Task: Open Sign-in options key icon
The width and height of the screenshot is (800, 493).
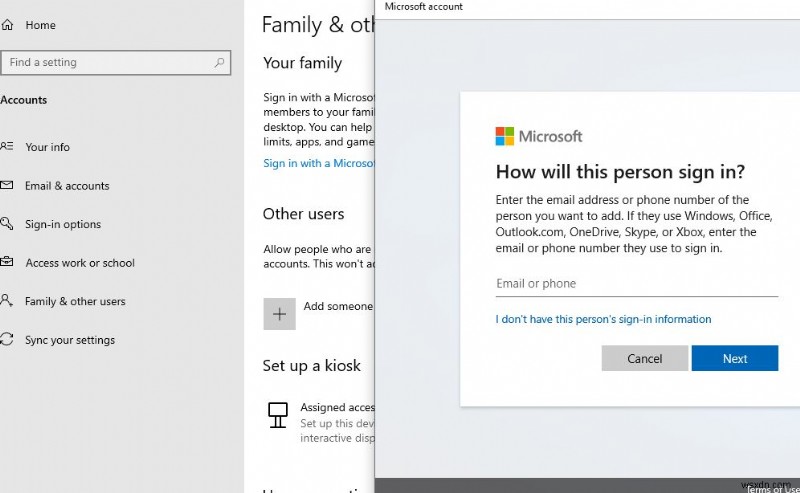Action: click(x=7, y=224)
